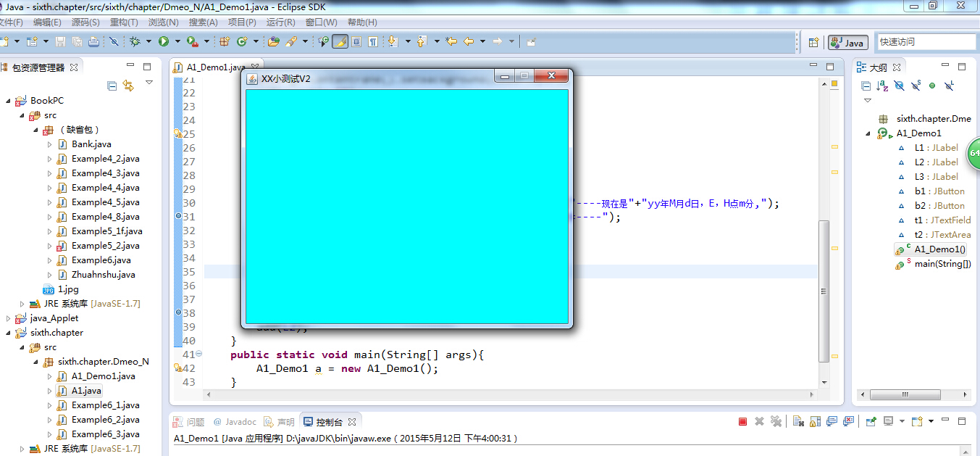980x456 pixels.
Task: Click the New Java Class icon
Action: 242,41
